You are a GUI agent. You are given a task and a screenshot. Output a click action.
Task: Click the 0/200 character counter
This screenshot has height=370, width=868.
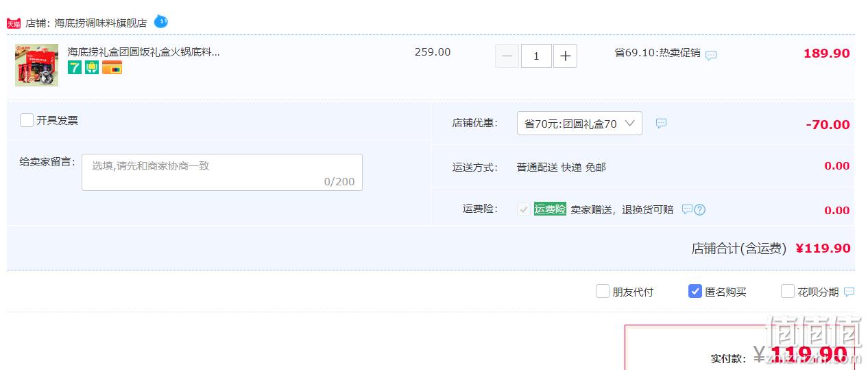click(339, 182)
